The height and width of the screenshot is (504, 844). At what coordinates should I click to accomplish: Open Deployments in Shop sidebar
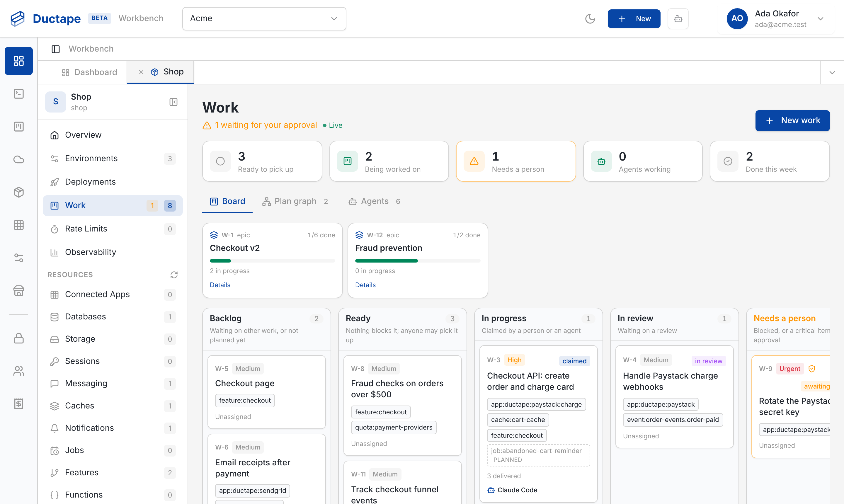click(113, 182)
